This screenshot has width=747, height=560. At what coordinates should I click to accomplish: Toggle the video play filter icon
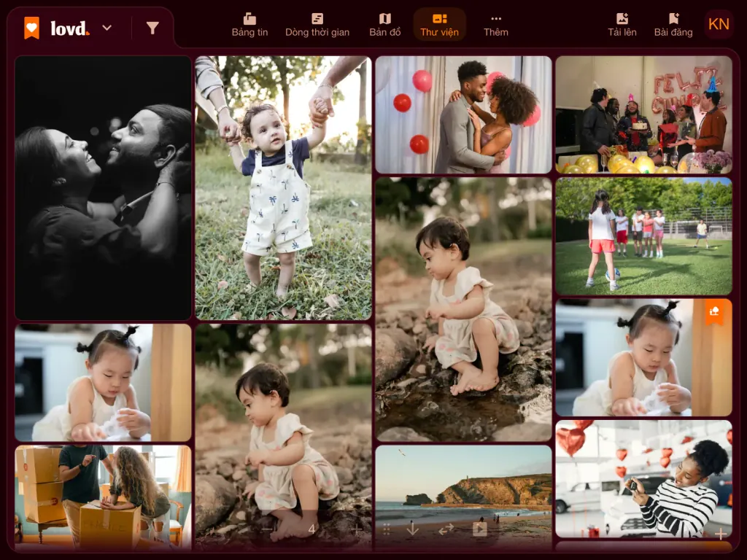(x=480, y=529)
